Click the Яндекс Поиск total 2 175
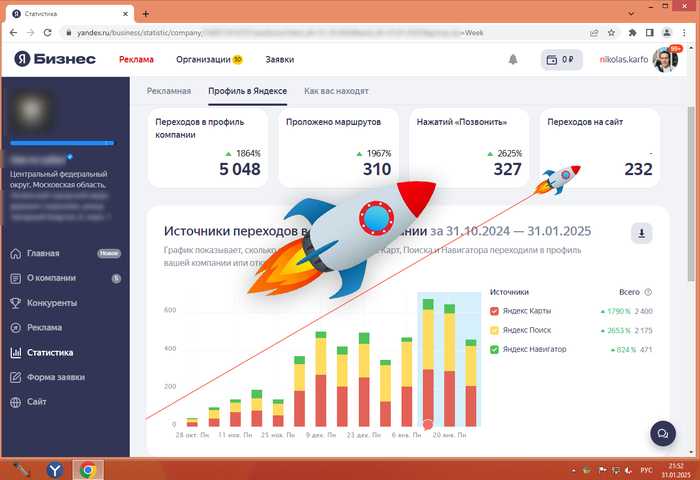The image size is (700, 480). [643, 330]
